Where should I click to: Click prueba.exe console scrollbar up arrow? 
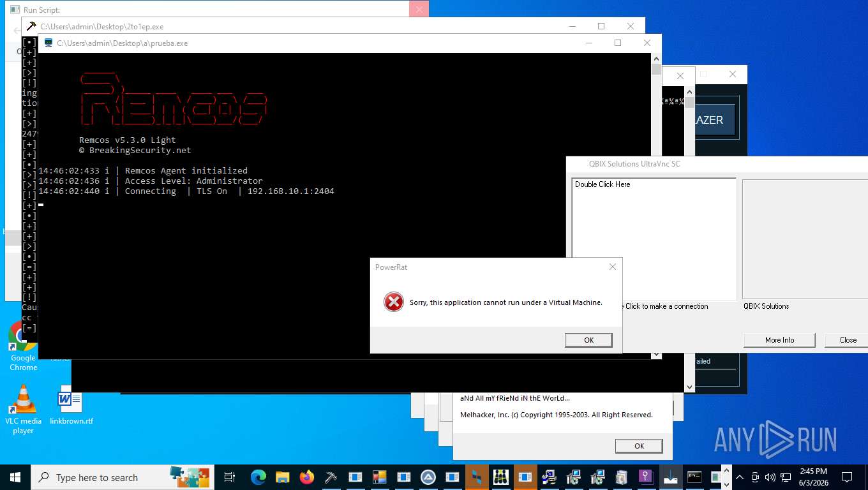[x=656, y=59]
